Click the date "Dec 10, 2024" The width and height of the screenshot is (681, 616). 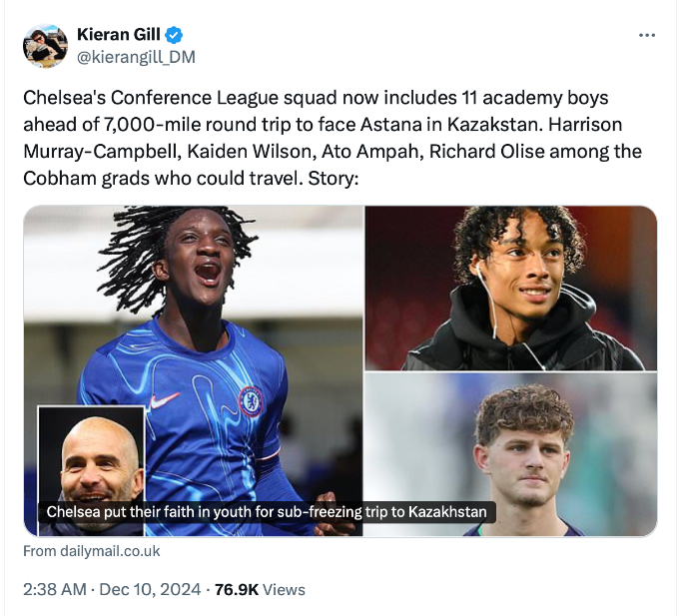point(148,589)
